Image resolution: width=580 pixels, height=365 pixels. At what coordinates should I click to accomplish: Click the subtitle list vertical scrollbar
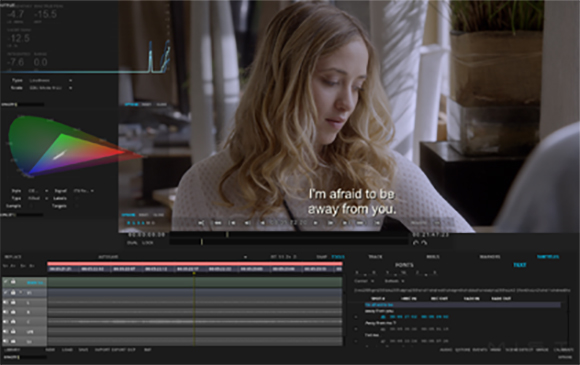[x=569, y=321]
